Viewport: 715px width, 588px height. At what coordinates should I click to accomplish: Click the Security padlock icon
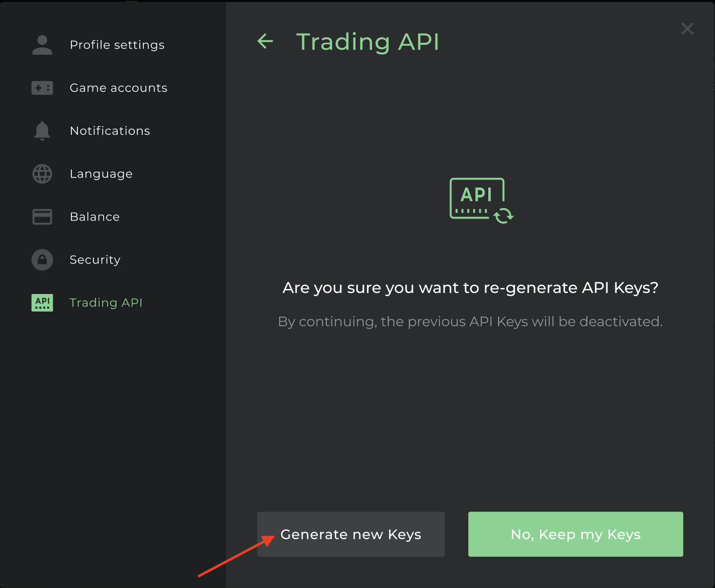coord(42,260)
